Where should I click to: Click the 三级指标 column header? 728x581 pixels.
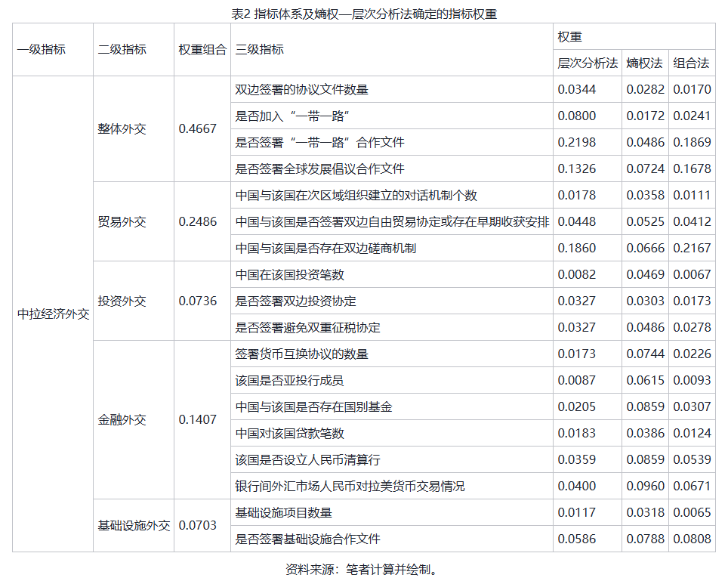pos(260,49)
